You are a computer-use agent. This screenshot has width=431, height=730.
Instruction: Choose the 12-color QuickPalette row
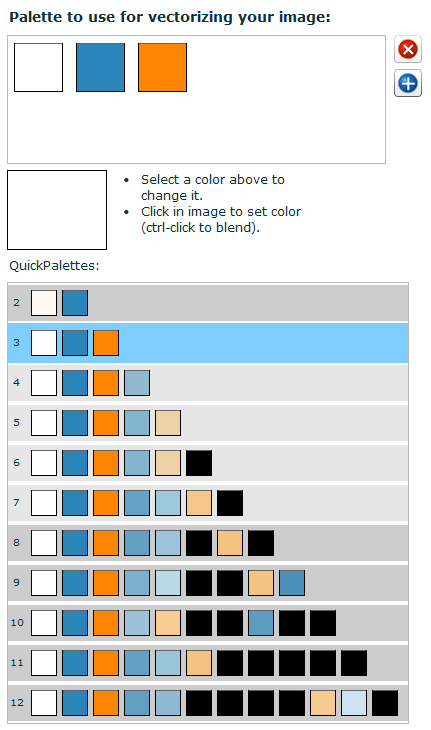(208, 703)
